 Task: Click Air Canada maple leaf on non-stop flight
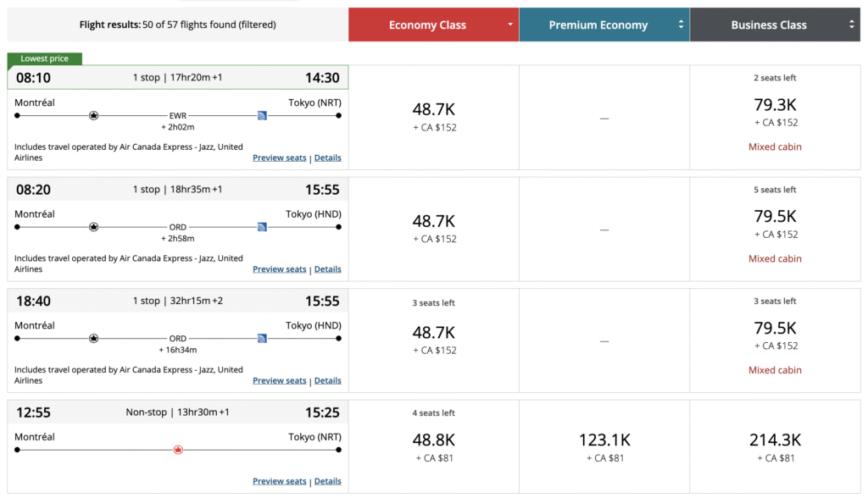pyautogui.click(x=178, y=450)
